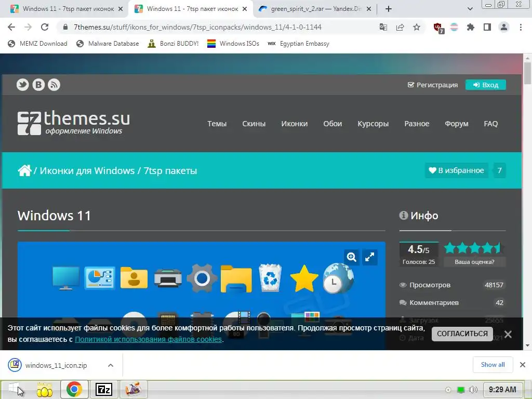
Task: Open the cookies policy link
Action: [x=148, y=339]
